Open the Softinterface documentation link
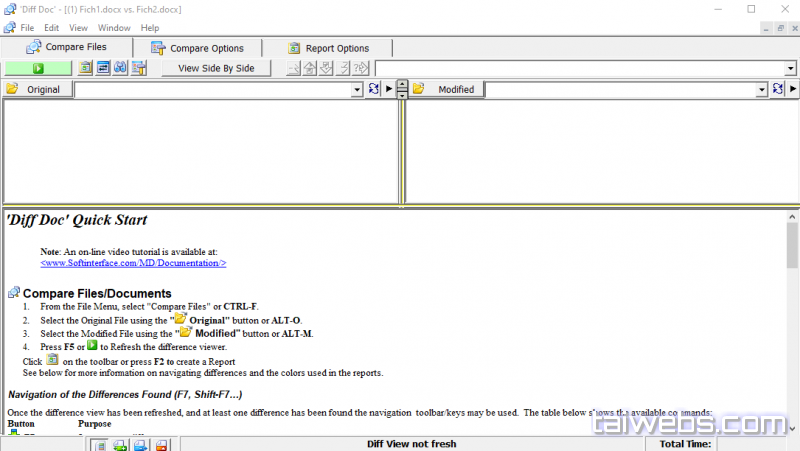Viewport: 800px width, 451px height. (133, 263)
